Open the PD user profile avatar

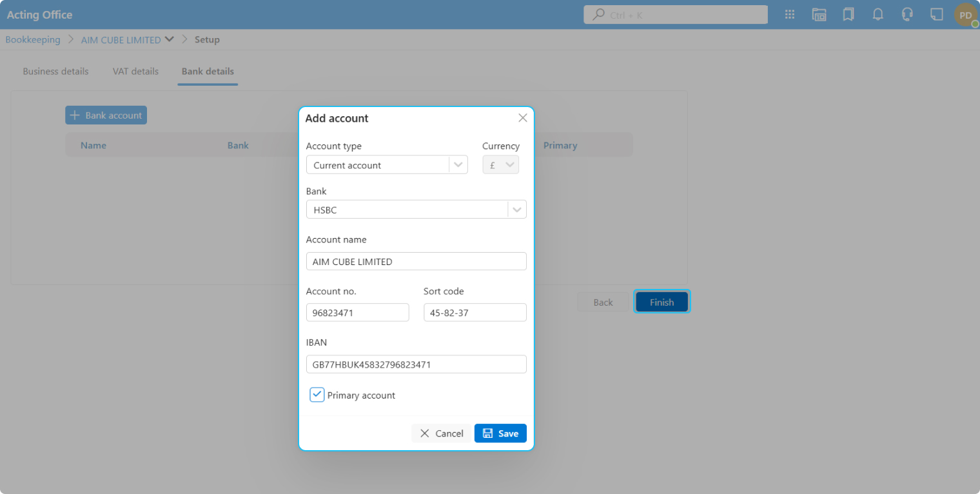pyautogui.click(x=965, y=15)
